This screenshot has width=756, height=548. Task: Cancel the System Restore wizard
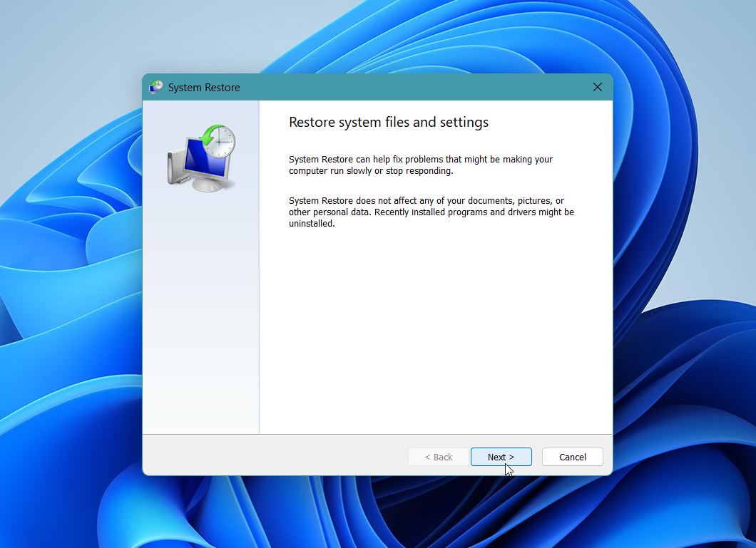pyautogui.click(x=572, y=457)
